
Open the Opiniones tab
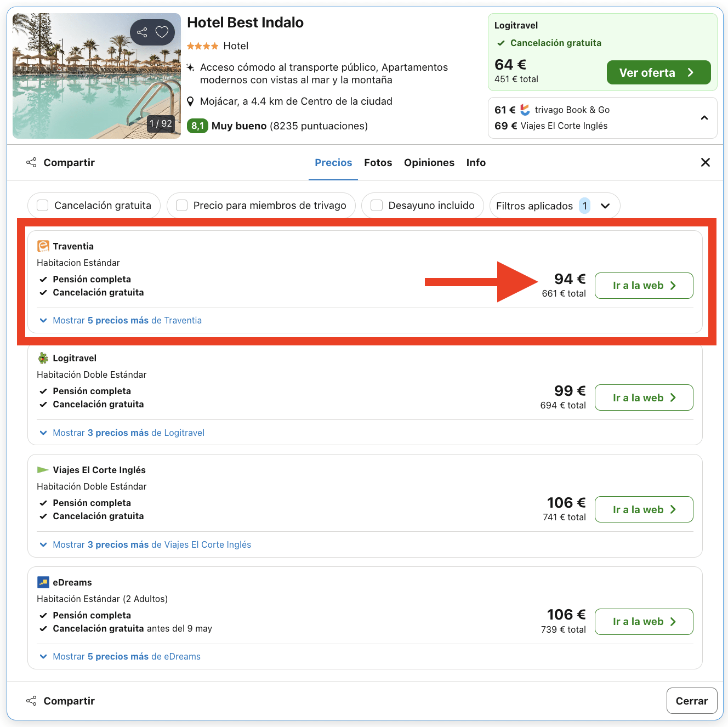pos(429,162)
